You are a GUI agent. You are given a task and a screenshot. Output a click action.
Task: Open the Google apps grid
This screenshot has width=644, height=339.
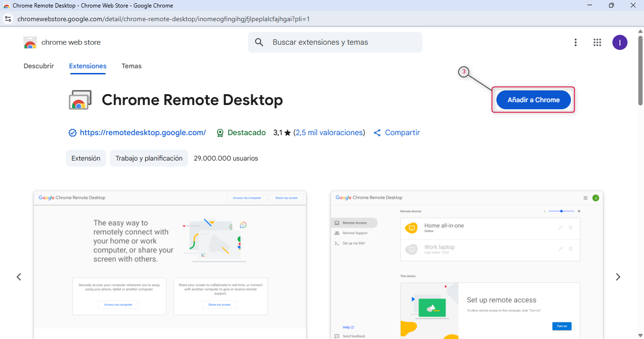[597, 42]
